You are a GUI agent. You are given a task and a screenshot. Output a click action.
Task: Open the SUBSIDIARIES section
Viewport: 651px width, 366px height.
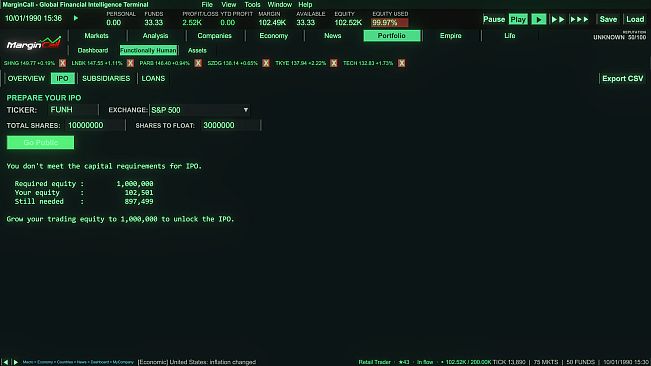click(106, 78)
